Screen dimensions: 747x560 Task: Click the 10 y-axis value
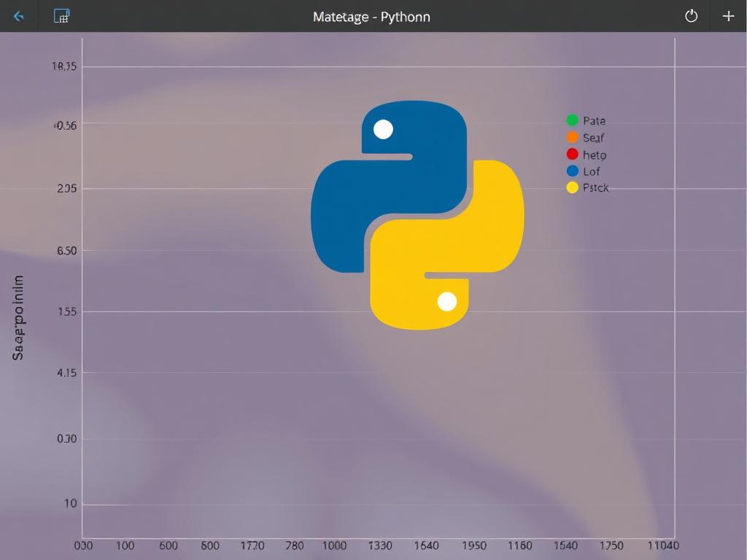click(x=71, y=503)
